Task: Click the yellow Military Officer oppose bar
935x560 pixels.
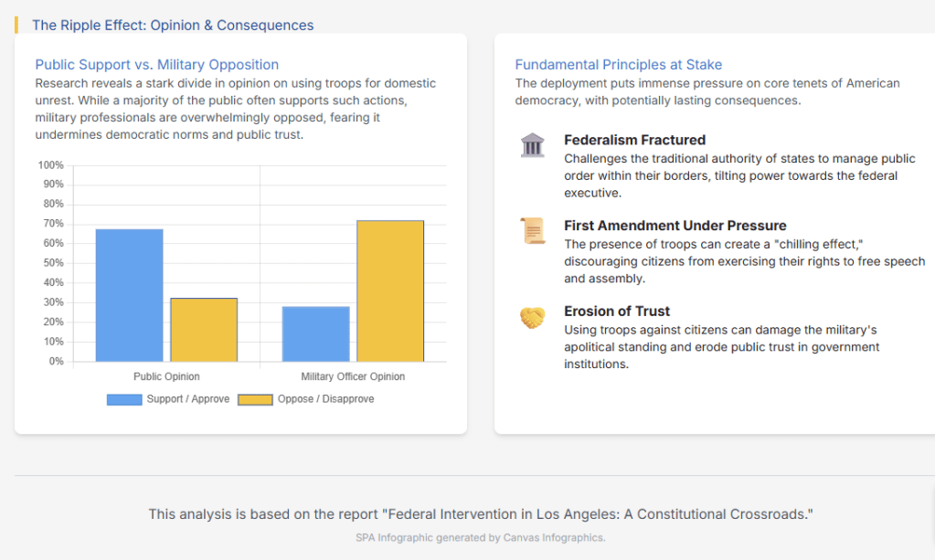Action: (x=390, y=291)
